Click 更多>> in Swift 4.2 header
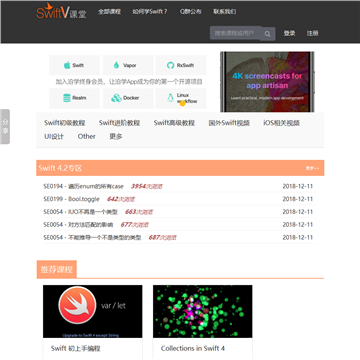The image size is (360, 360). (312, 168)
